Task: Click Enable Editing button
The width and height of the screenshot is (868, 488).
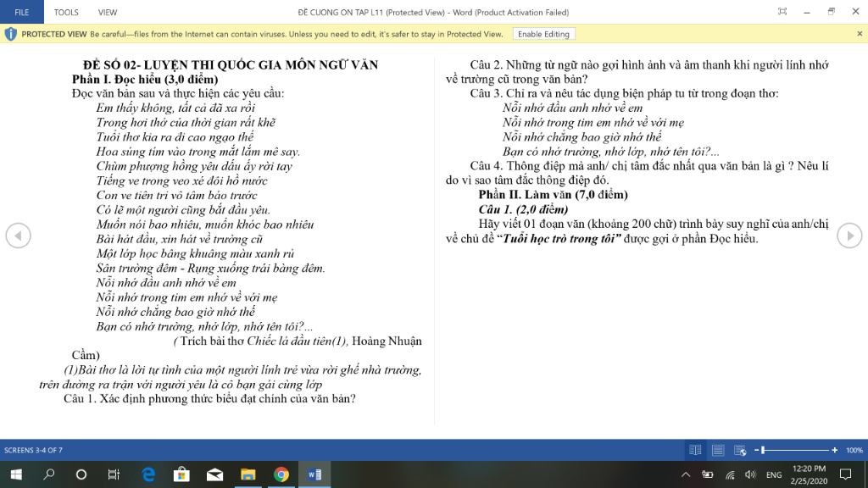Action: tap(543, 34)
